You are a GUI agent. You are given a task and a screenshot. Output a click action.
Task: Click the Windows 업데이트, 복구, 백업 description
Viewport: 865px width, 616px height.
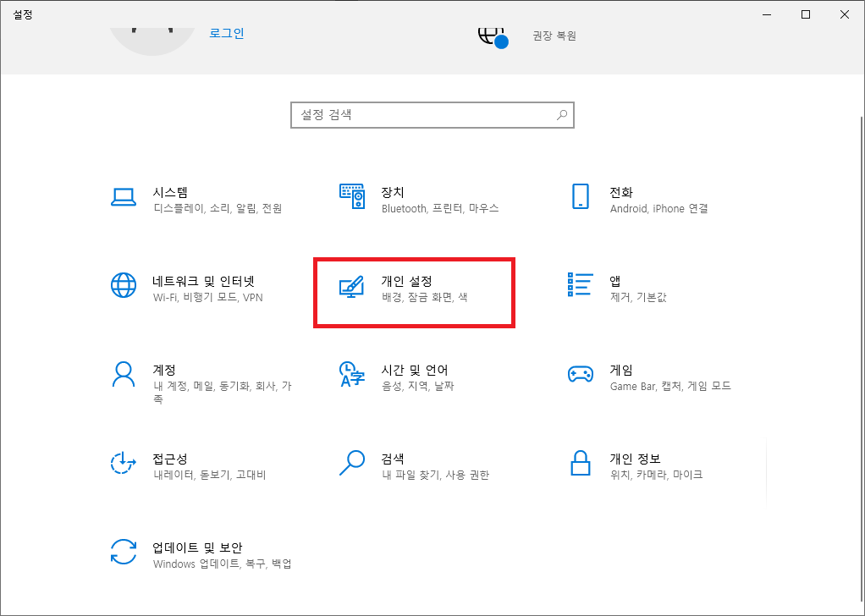(223, 564)
